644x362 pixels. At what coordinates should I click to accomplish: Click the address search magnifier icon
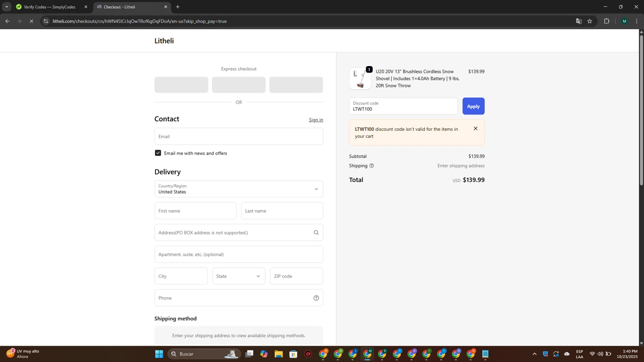[316, 232]
